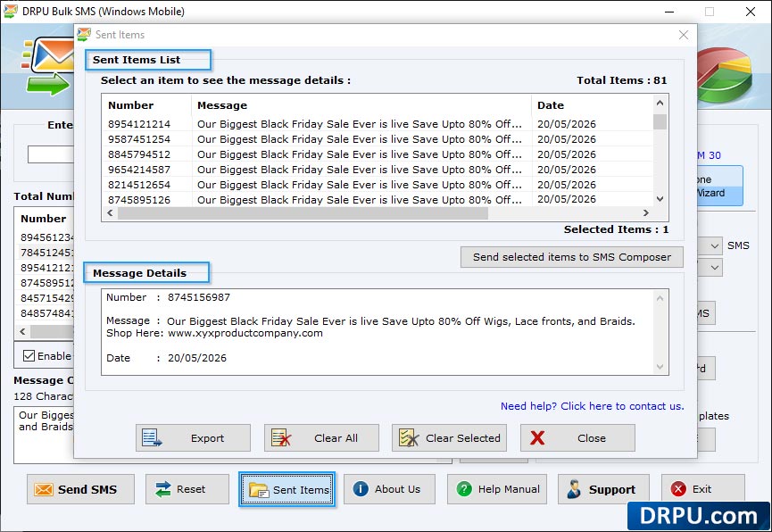
Task: Click scroll down arrow in Message Details box
Action: pyautogui.click(x=660, y=367)
